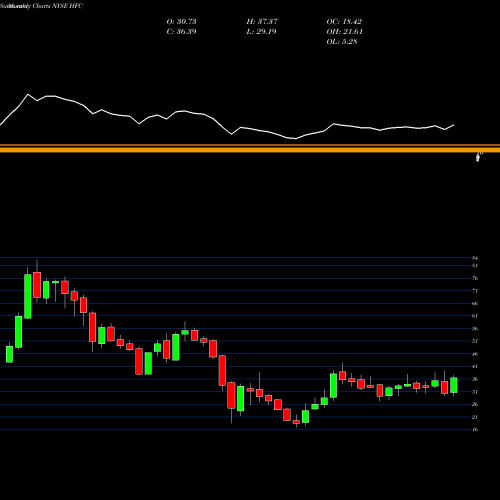Click the 71 price axis label
The width and height of the screenshot is (500, 500).
coord(475,291)
